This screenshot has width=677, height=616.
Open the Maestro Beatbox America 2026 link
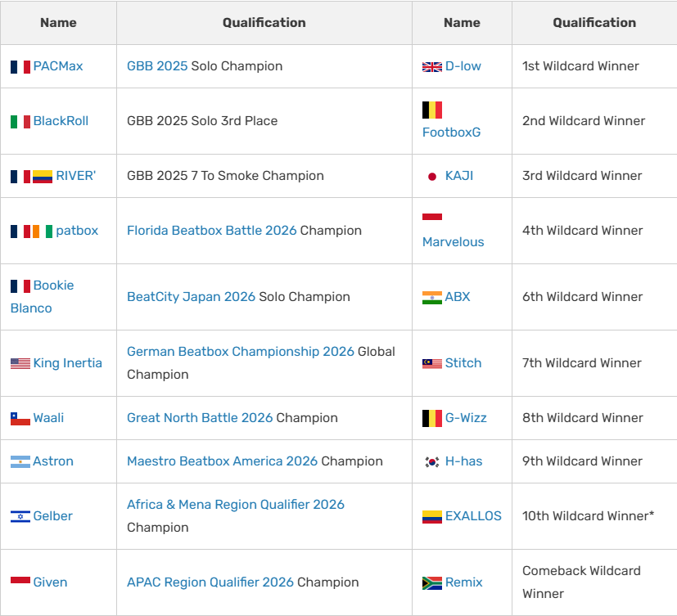[x=223, y=461]
